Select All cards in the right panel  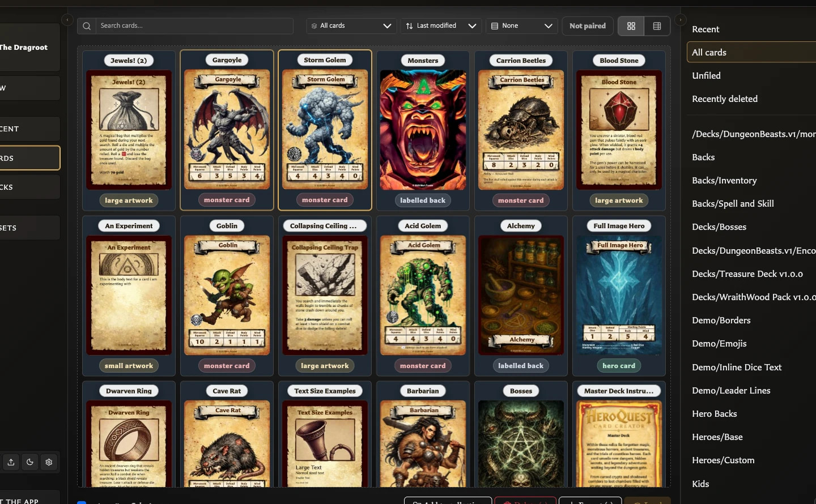click(x=751, y=52)
